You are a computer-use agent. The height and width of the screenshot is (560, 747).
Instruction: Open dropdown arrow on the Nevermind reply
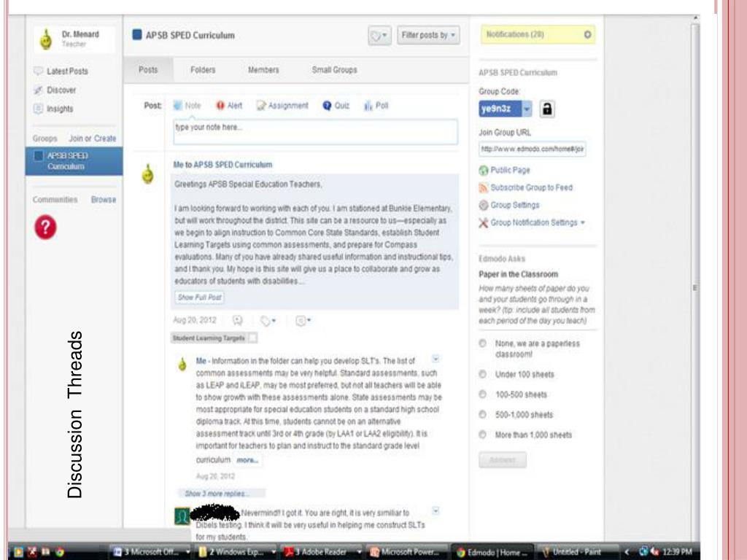436,510
